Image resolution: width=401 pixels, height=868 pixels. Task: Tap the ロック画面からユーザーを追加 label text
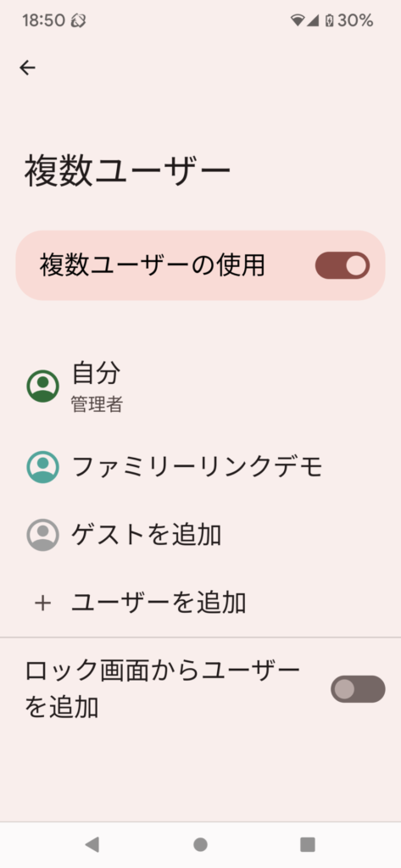(x=162, y=689)
